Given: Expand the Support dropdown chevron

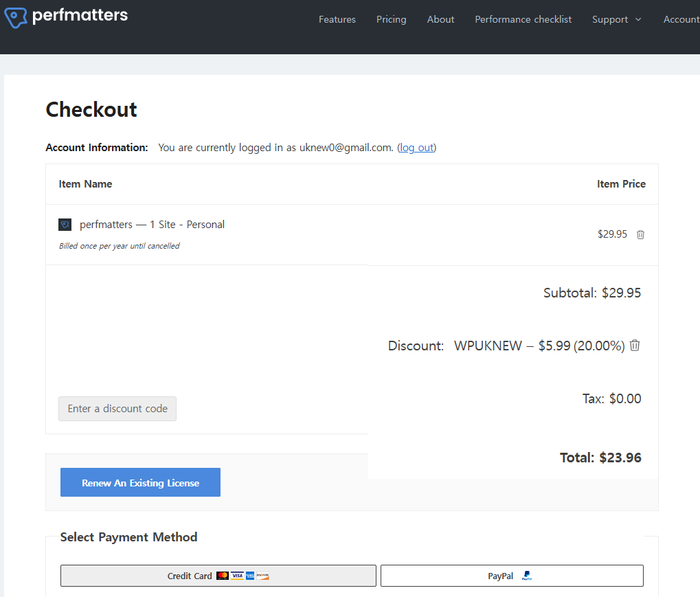Looking at the screenshot, I should (x=638, y=19).
